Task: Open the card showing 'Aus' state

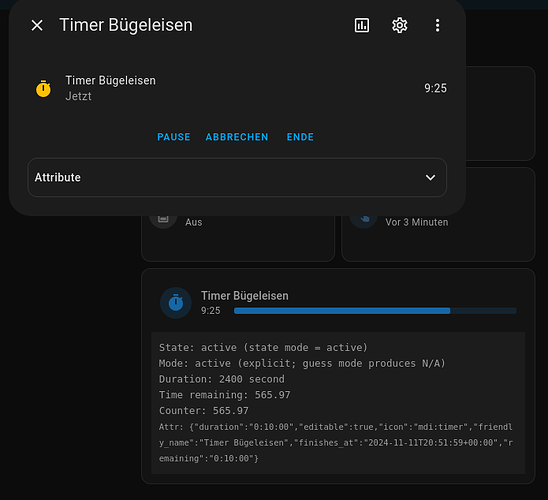Action: [x=238, y=238]
